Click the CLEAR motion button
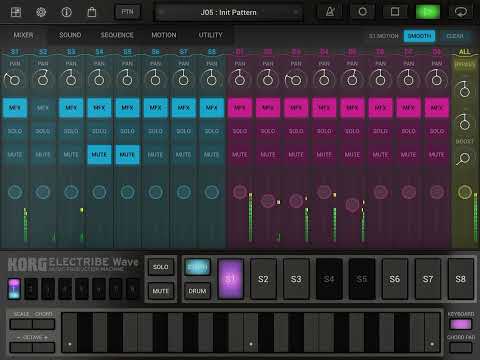Image resolution: width=480 pixels, height=360 pixels. pos(455,36)
